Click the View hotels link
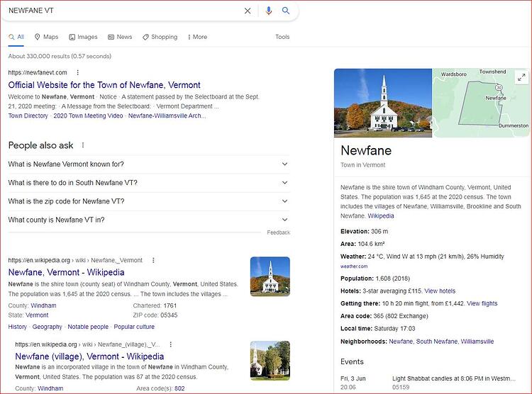532x394 pixels. pyautogui.click(x=440, y=291)
